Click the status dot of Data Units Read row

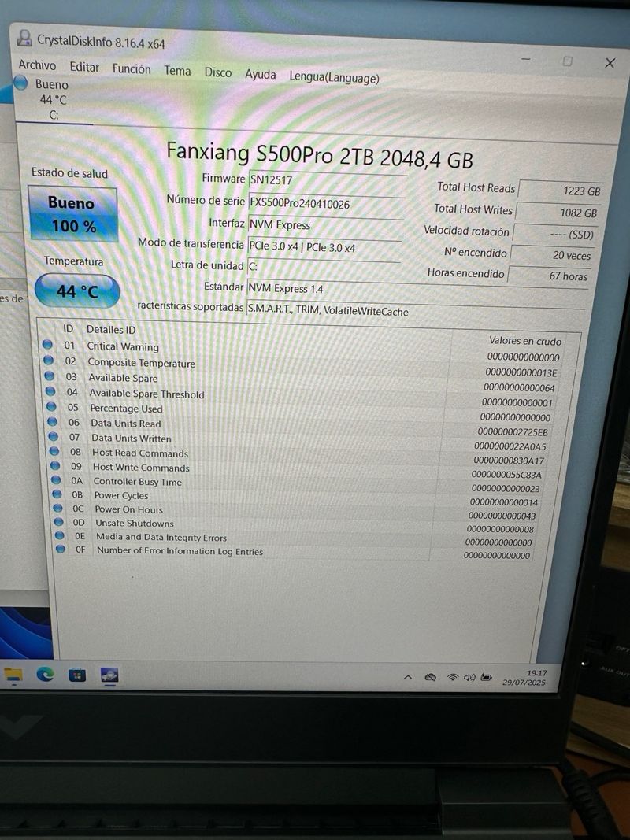point(53,422)
